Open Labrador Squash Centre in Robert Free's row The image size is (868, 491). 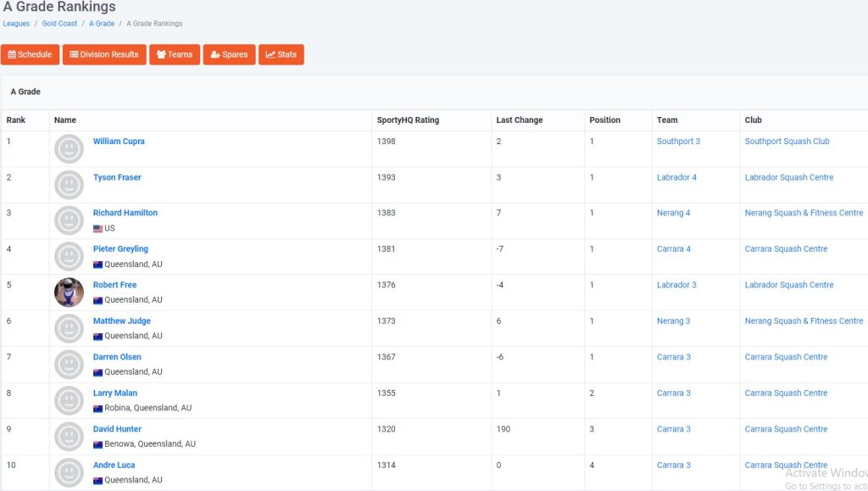pos(789,285)
